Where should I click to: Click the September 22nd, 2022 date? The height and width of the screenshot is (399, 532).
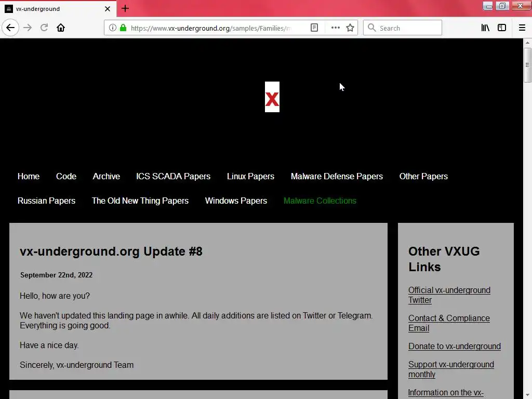point(56,275)
